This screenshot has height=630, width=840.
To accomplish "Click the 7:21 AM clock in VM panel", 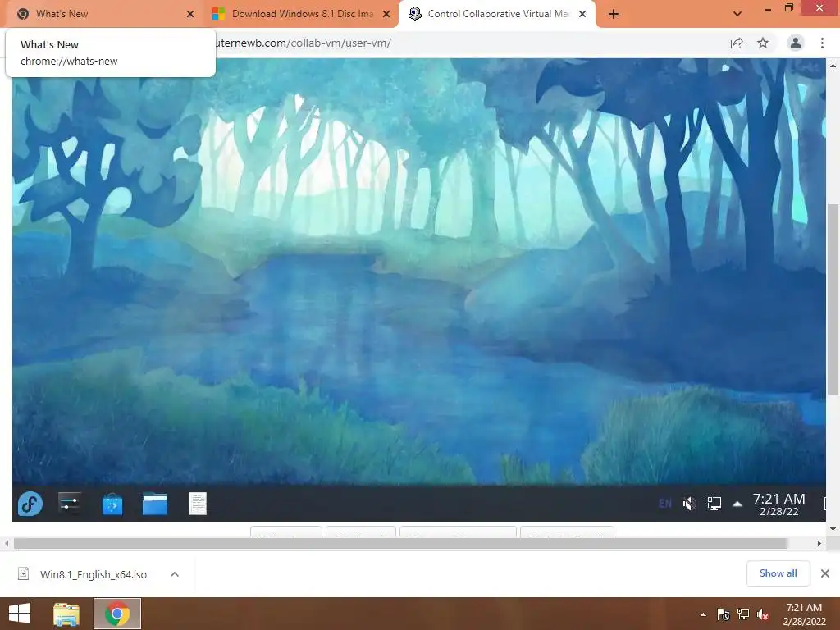I will 779,504.
